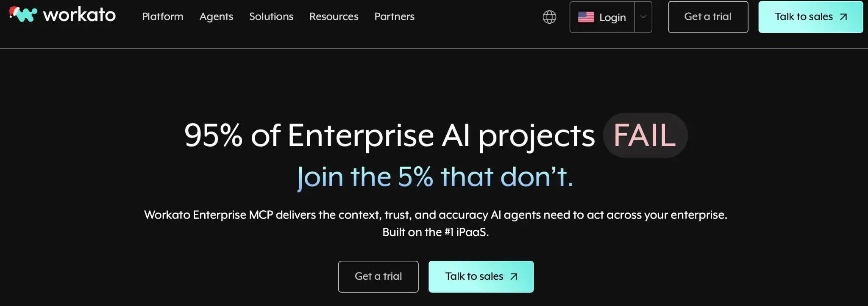868x306 pixels.
Task: Open the Platform menu
Action: coord(163,17)
